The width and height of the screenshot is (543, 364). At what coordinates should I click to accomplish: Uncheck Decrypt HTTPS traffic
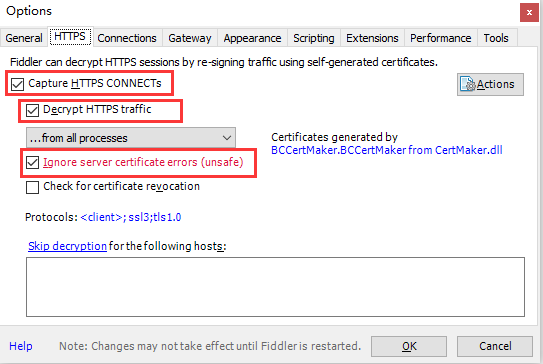pos(32,110)
